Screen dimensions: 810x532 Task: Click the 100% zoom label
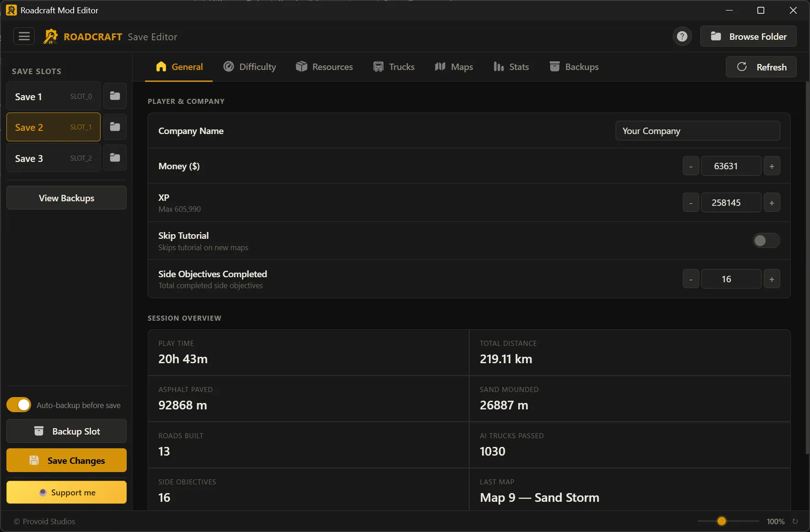click(776, 521)
